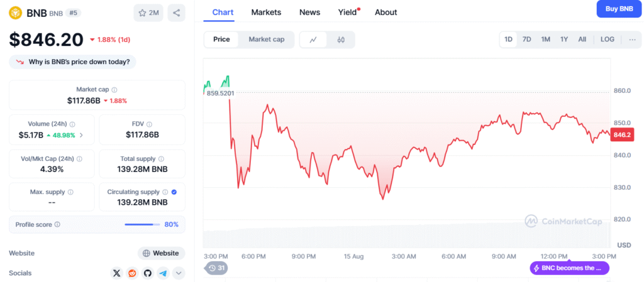Open the Website link button

(x=162, y=253)
